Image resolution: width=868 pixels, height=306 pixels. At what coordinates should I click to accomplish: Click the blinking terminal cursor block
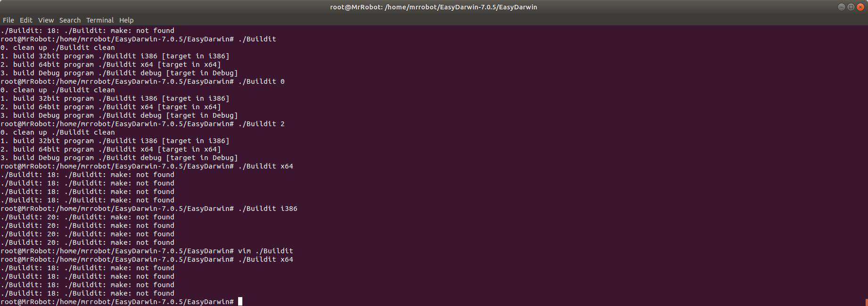coord(240,302)
